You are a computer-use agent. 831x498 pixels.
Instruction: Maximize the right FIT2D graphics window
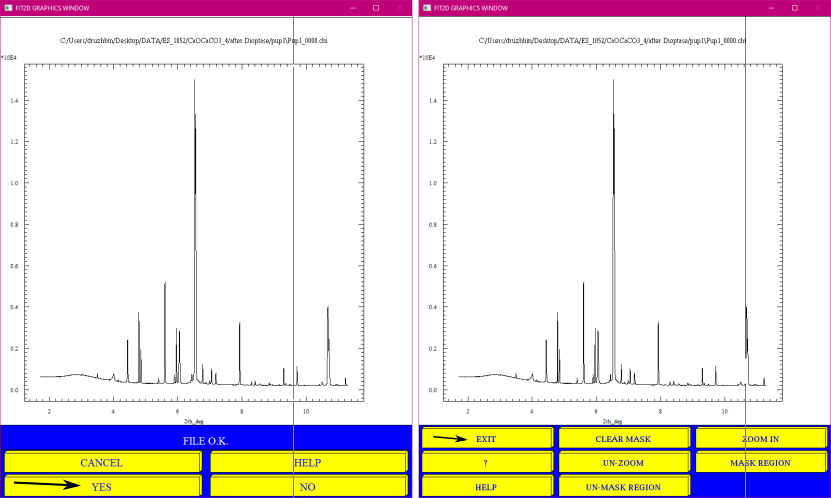(794, 8)
